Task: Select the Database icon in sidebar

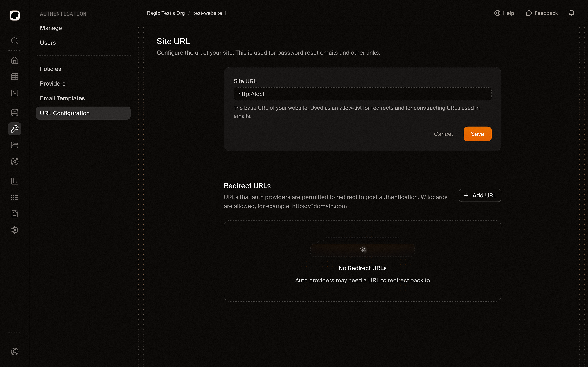Action: (x=15, y=112)
